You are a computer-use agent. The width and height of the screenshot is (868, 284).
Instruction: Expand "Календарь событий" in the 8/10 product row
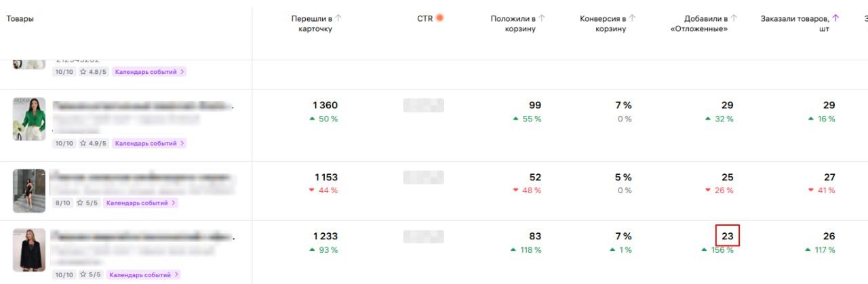(140, 203)
